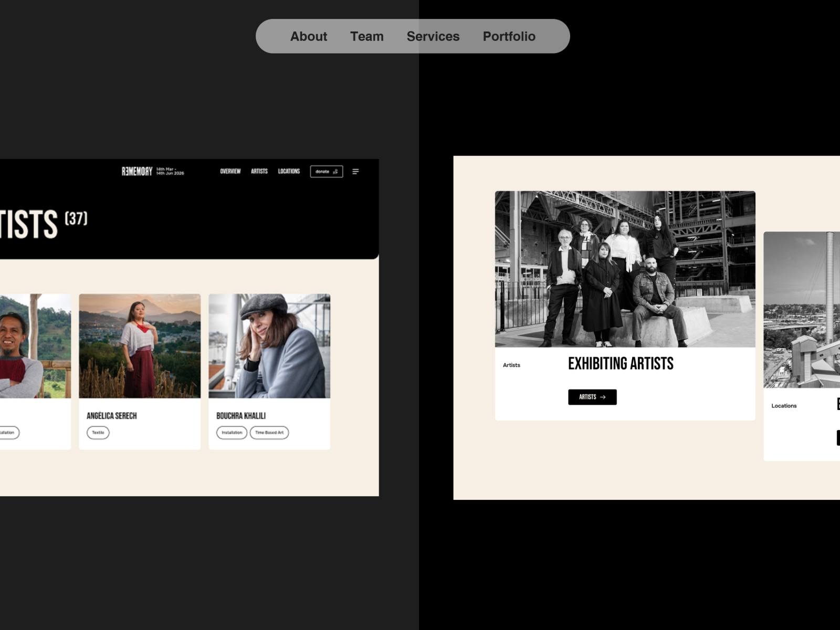Select the About menu item
Image resolution: width=840 pixels, height=630 pixels.
tap(309, 36)
